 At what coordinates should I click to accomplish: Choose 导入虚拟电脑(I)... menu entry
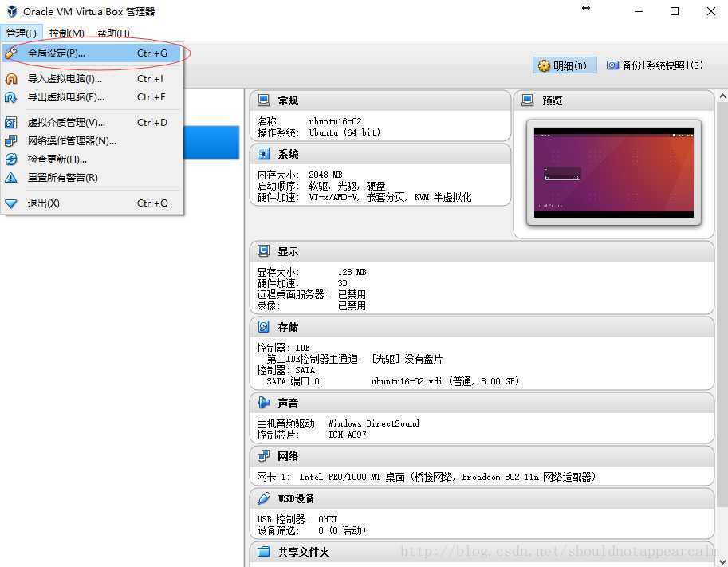click(92, 78)
